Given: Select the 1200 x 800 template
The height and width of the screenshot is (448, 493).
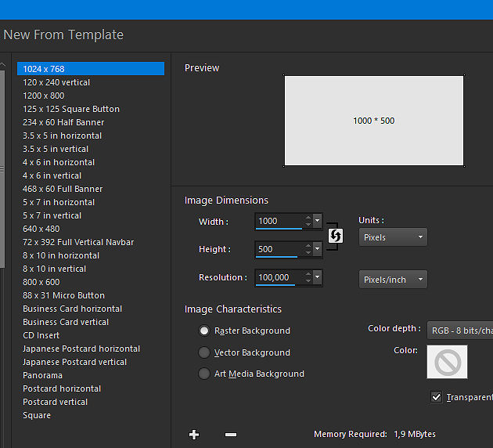Looking at the screenshot, I should click(x=43, y=96).
